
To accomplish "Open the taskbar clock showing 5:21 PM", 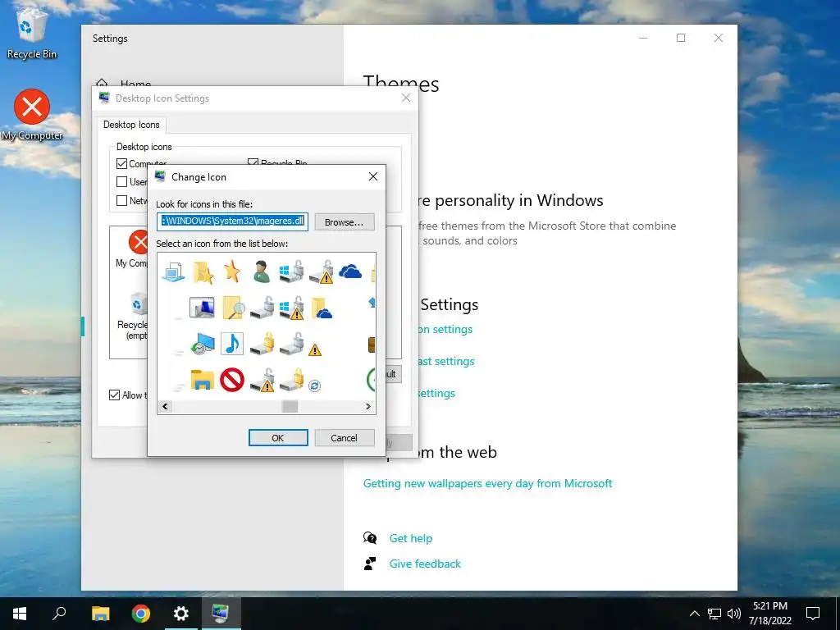I will 770,614.
